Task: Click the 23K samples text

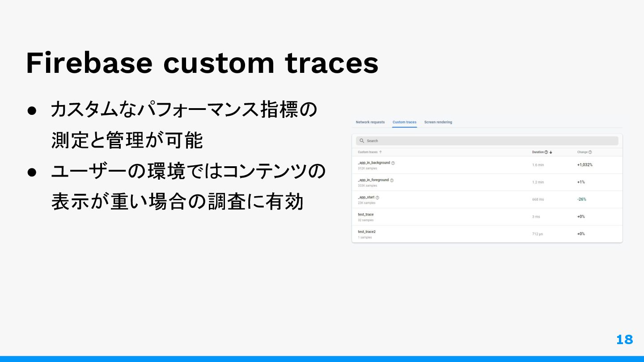Action: [367, 203]
